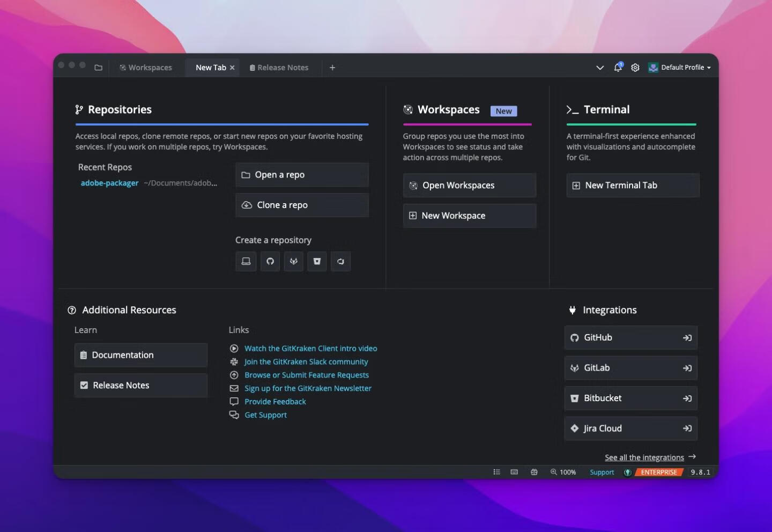The image size is (772, 532).
Task: Click the keyboard shortcuts icon in status bar
Action: [514, 472]
